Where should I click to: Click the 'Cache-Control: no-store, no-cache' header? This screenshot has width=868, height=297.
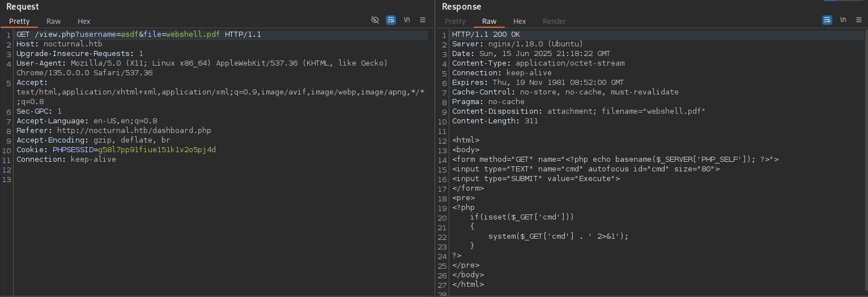tap(565, 92)
